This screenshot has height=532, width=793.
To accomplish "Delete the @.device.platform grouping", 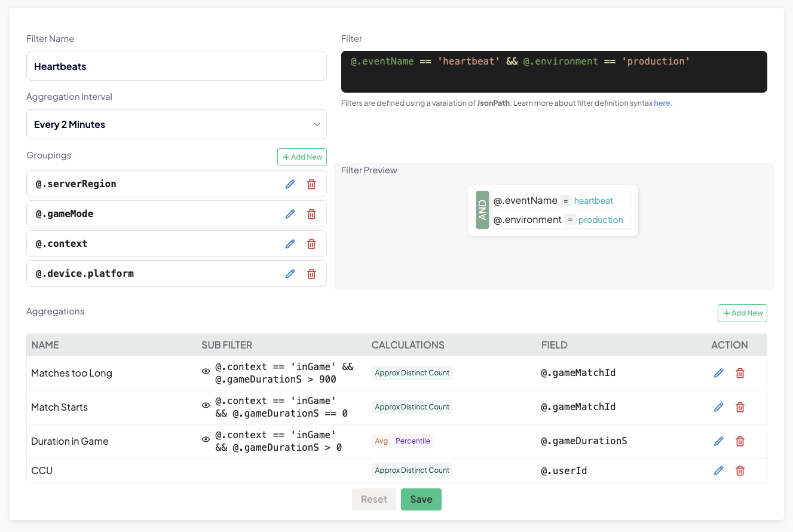I will tap(311, 274).
